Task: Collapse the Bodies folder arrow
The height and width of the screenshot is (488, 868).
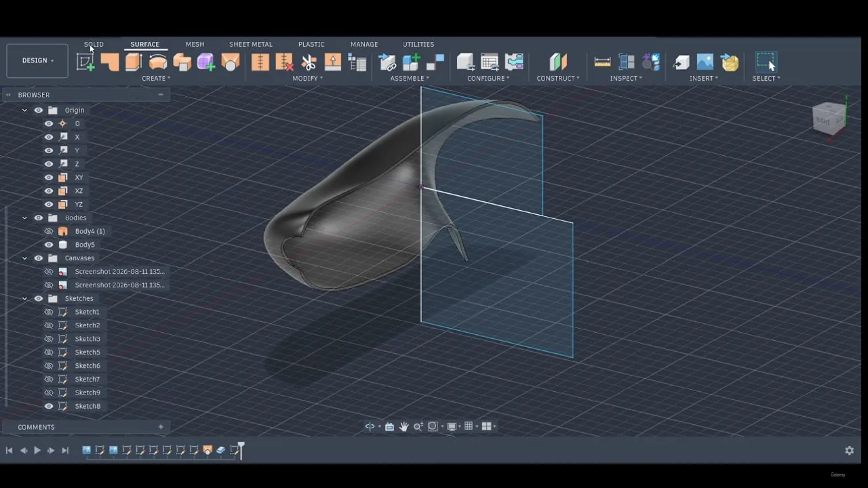Action: point(25,218)
